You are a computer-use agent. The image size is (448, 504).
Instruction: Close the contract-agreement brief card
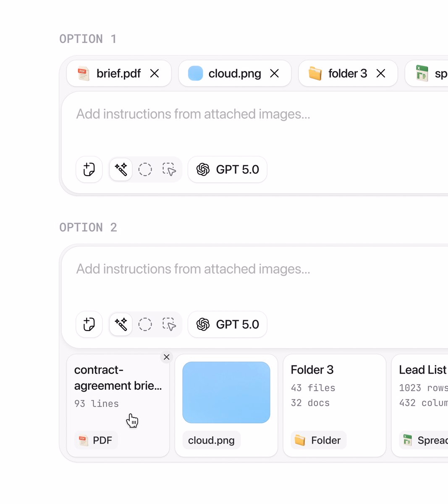(x=167, y=357)
